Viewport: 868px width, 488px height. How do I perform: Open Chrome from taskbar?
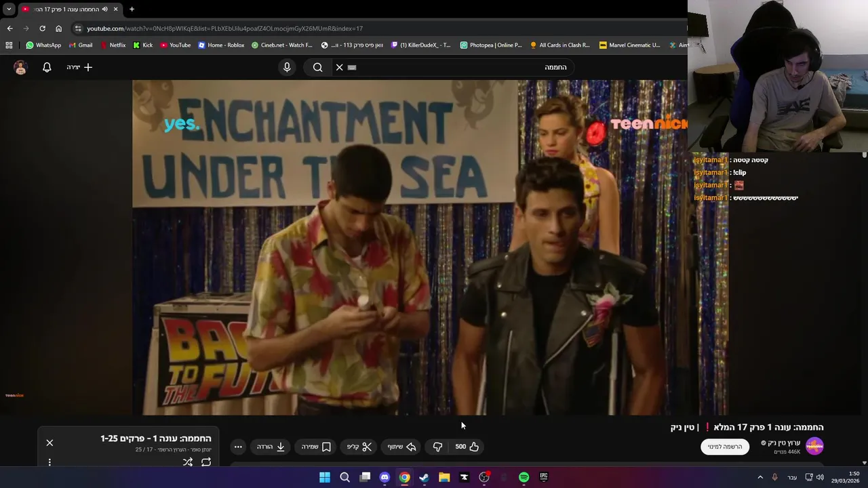[404, 477]
